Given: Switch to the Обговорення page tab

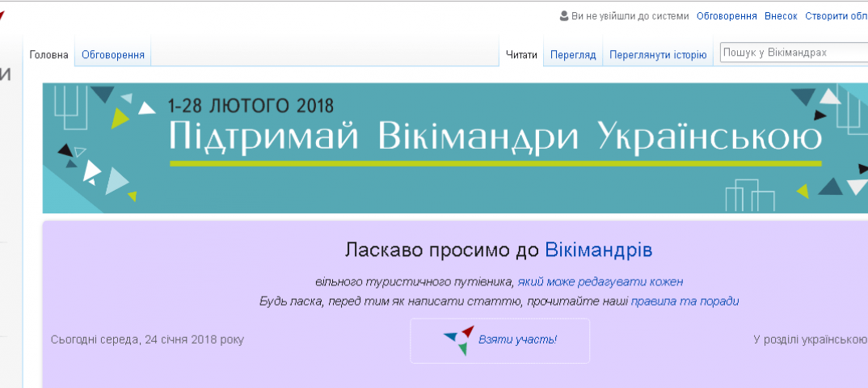Looking at the screenshot, I should coord(113,55).
